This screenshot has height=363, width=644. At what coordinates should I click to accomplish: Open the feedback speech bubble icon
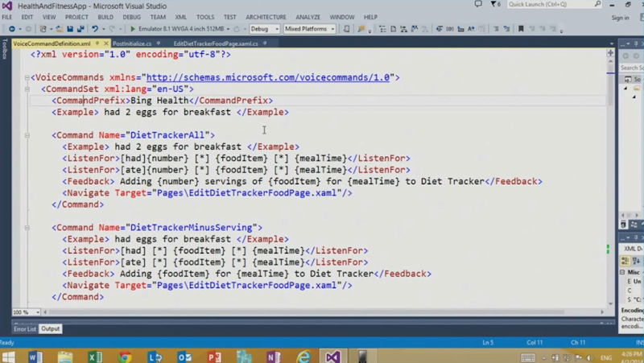(x=478, y=4)
